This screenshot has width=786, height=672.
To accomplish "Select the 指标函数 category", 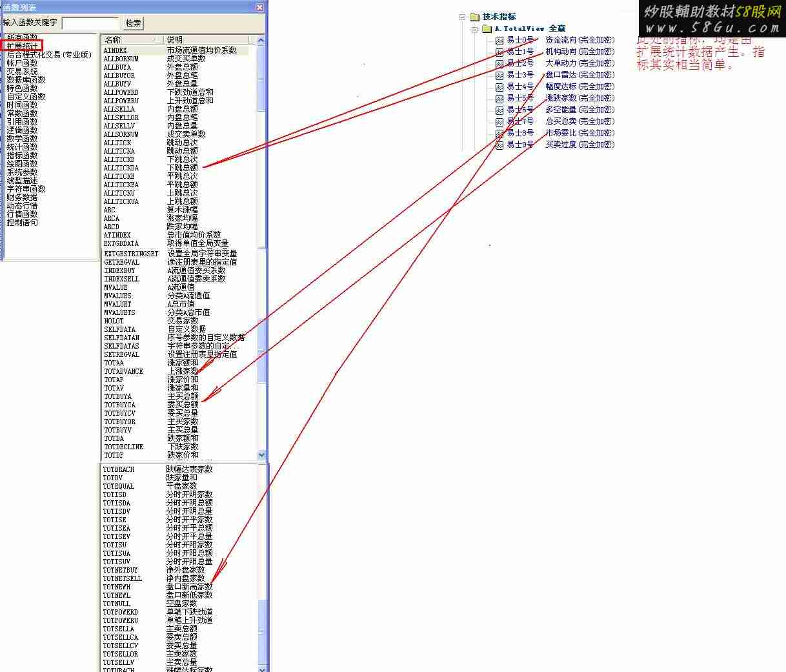I will coord(22,155).
